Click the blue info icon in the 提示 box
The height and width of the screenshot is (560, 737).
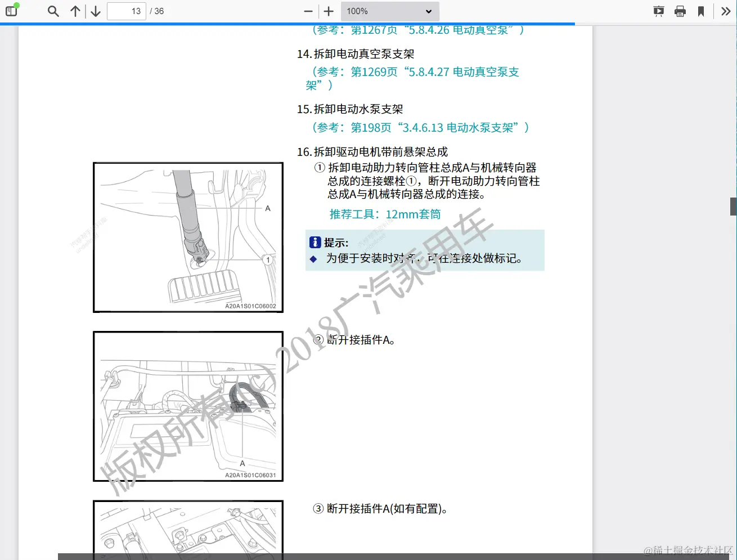coord(315,242)
